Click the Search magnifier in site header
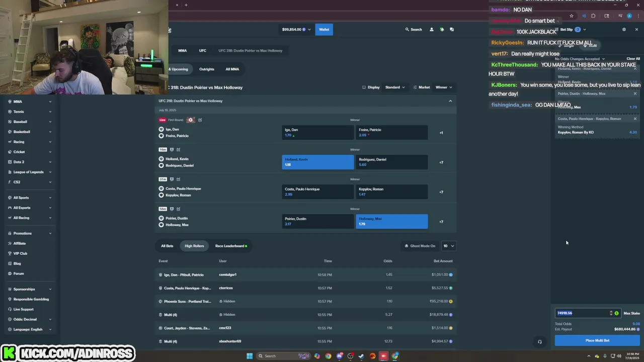 click(x=408, y=30)
